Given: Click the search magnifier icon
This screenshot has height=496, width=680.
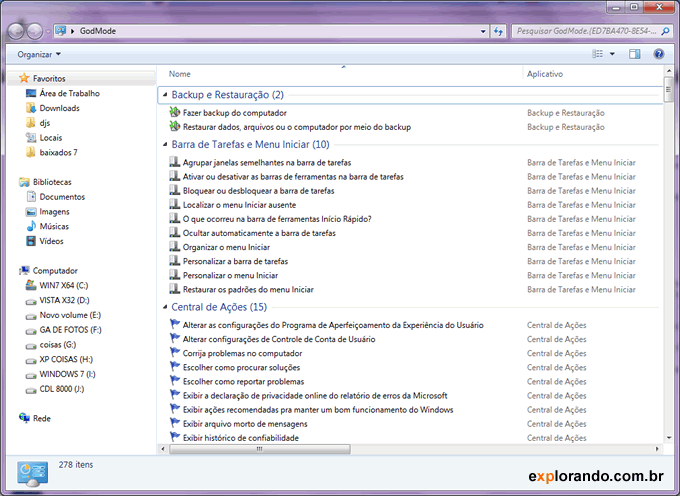Looking at the screenshot, I should 665,31.
